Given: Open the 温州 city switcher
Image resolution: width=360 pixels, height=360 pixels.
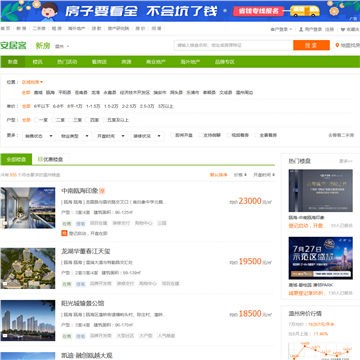Looking at the screenshot, I should pyautogui.click(x=62, y=46).
